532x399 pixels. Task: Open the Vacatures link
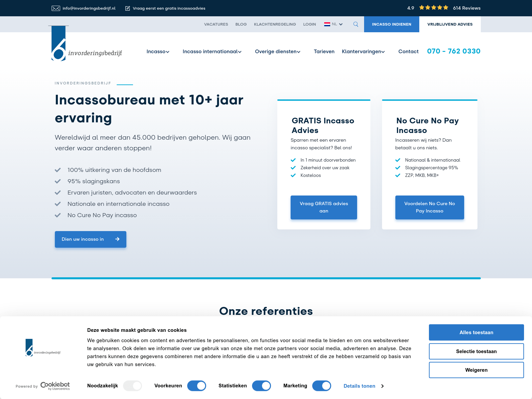pyautogui.click(x=216, y=24)
